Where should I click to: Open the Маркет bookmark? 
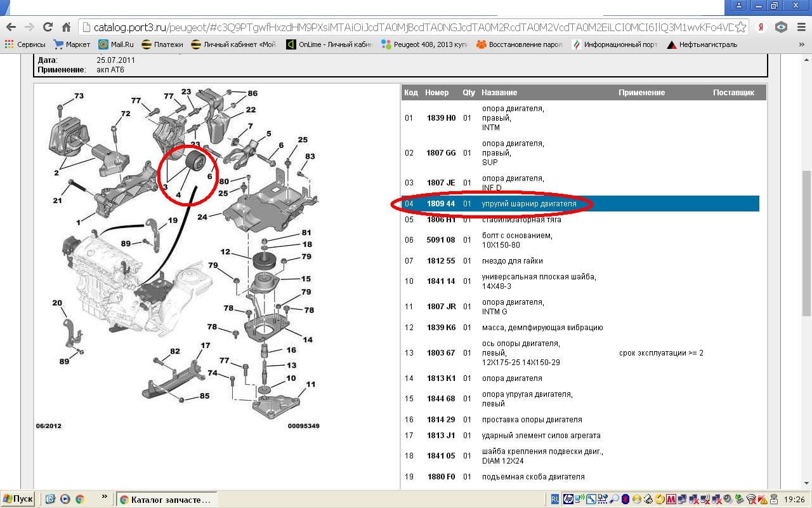tap(72, 44)
